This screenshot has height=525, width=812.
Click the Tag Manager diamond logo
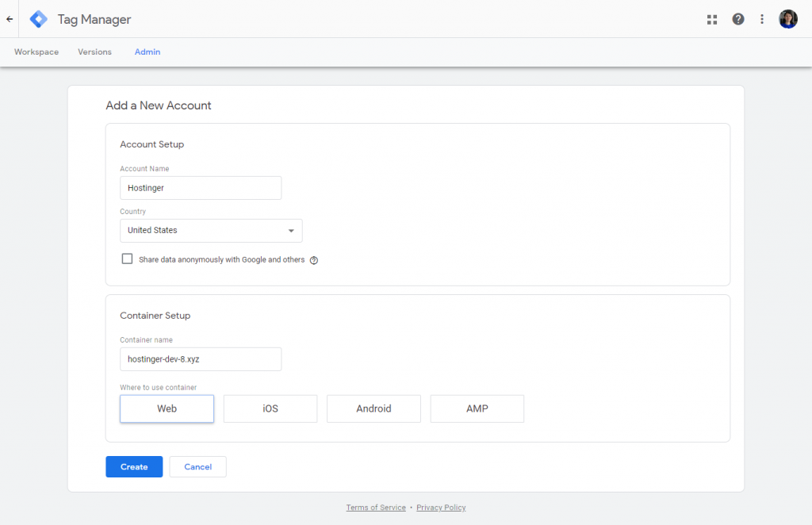click(38, 19)
